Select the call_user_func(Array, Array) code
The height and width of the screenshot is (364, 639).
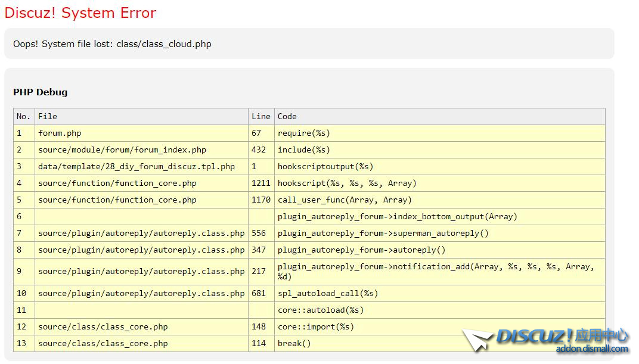345,200
